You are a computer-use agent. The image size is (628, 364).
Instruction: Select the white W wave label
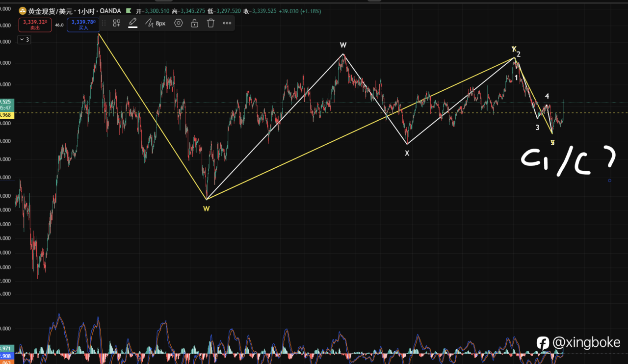(x=343, y=45)
